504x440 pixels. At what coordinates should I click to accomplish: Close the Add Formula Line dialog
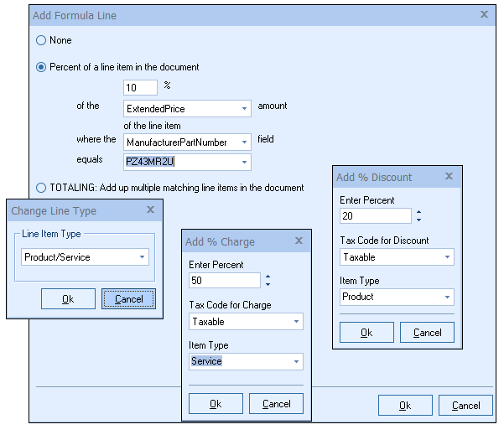(484, 15)
